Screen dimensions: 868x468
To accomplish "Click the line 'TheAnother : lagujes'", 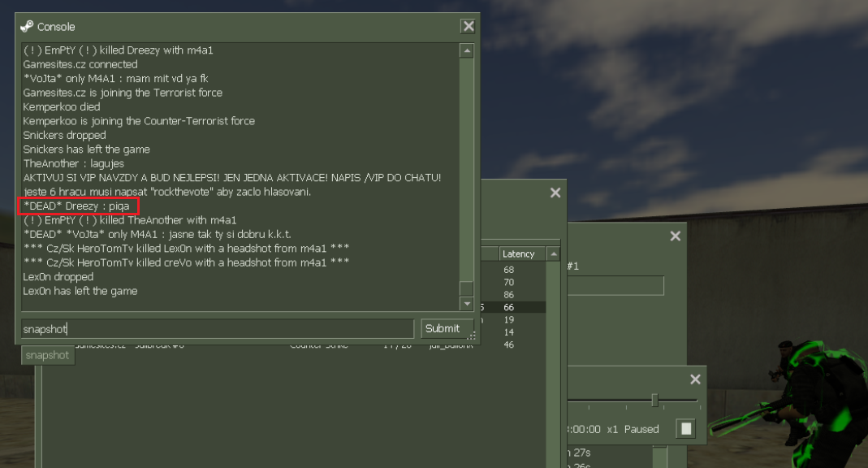I will [74, 163].
